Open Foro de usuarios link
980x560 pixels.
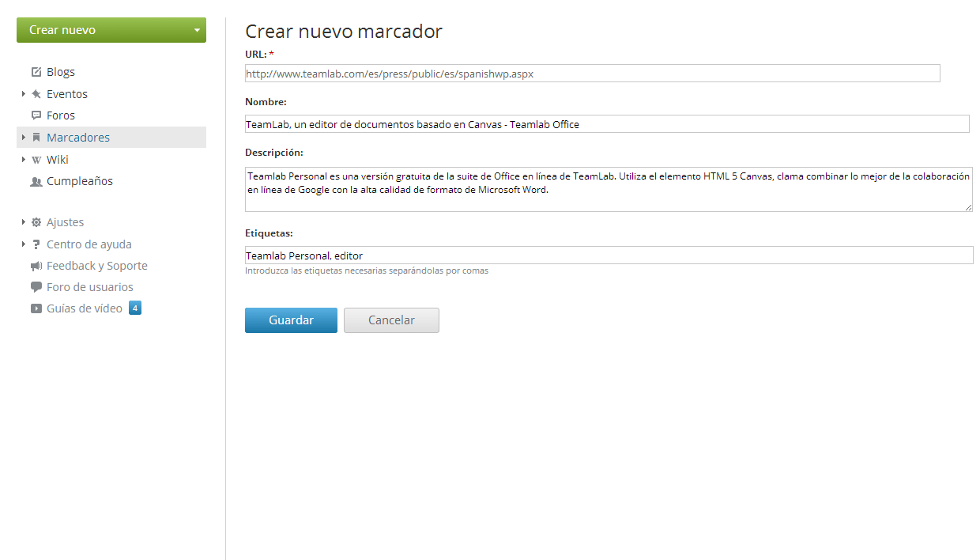coord(90,287)
